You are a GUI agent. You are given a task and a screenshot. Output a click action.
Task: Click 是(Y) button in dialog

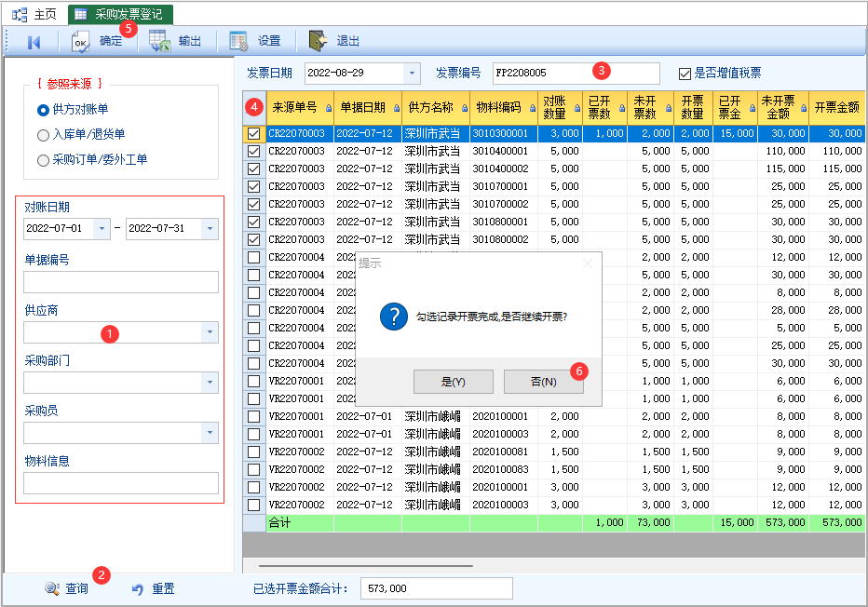(454, 382)
